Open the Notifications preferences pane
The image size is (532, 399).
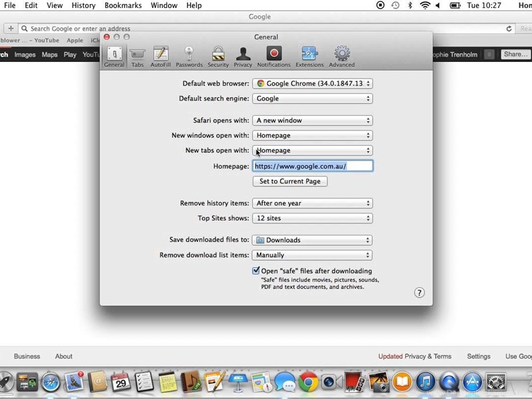tap(274, 57)
